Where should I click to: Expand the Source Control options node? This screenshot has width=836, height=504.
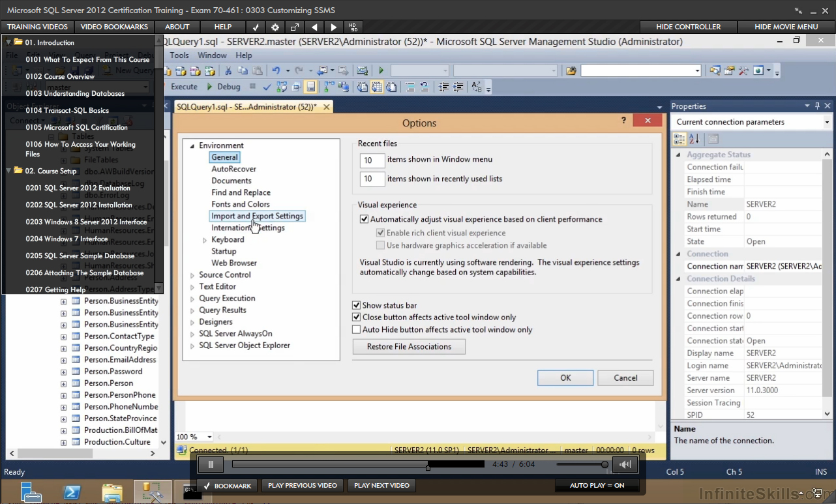tap(192, 275)
